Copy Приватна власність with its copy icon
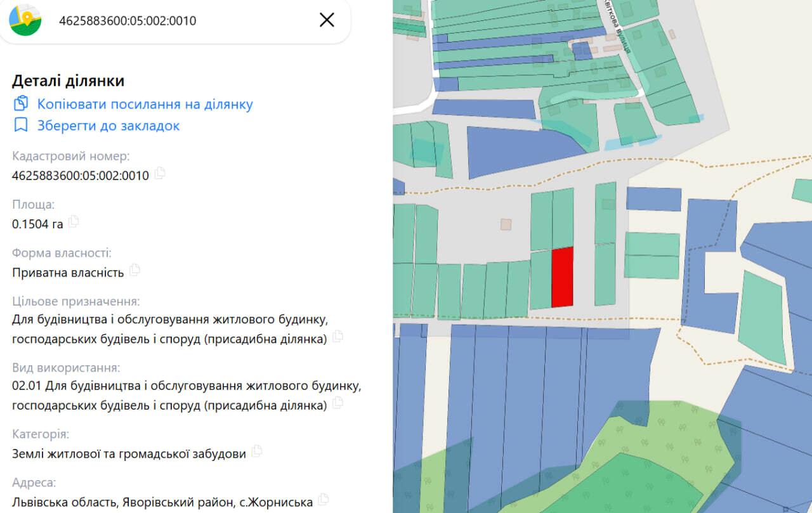This screenshot has height=513, width=812. [134, 270]
